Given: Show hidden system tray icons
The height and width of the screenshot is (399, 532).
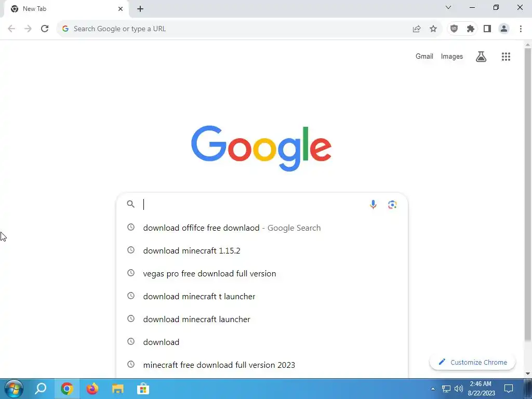Looking at the screenshot, I should (x=433, y=389).
